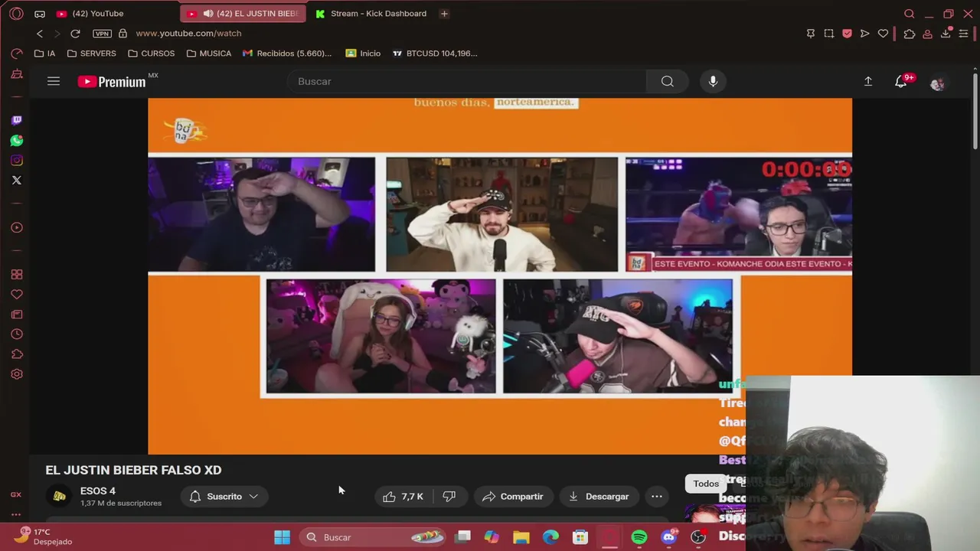Open the downloads icon in toolbar
Screen dimensions: 980x551
[x=946, y=34]
